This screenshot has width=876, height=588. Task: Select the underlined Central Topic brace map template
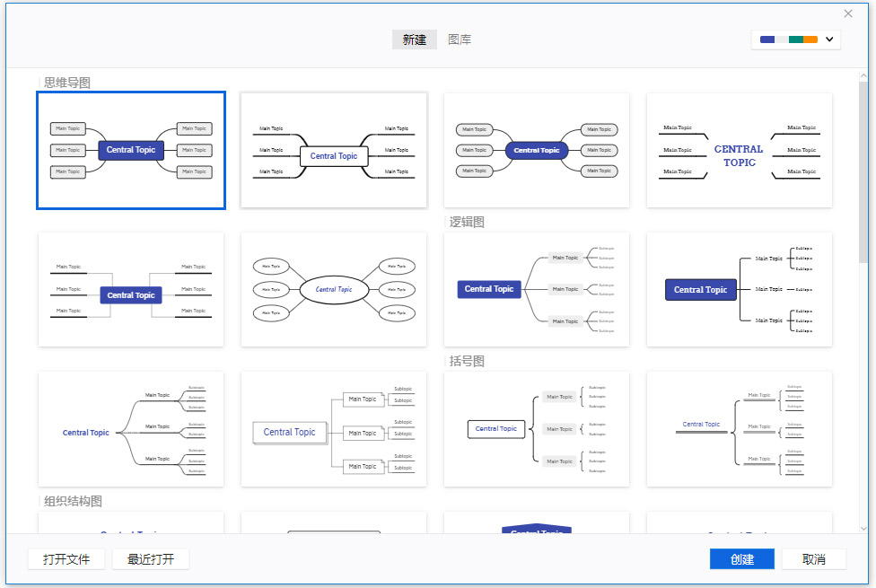pos(740,429)
